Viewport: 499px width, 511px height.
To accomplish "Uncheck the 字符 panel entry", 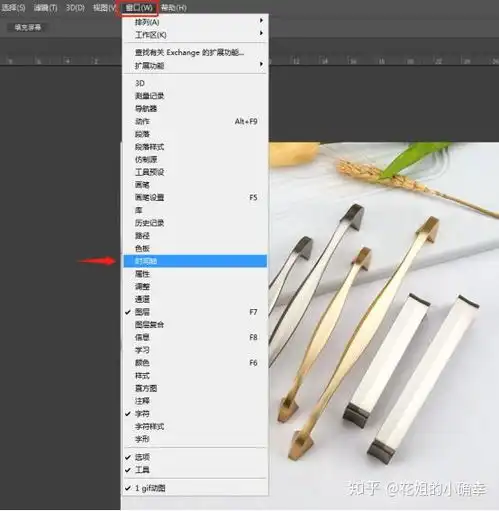I will pyautogui.click(x=195, y=414).
